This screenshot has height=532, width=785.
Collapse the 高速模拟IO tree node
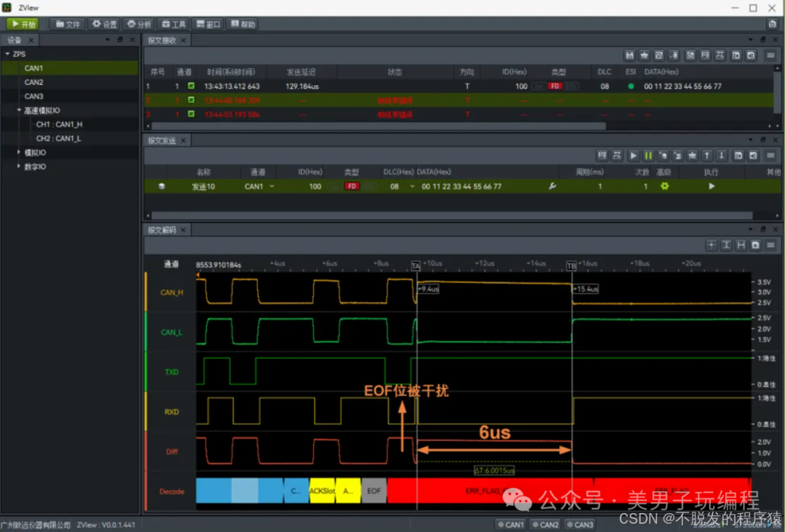pyautogui.click(x=19, y=110)
